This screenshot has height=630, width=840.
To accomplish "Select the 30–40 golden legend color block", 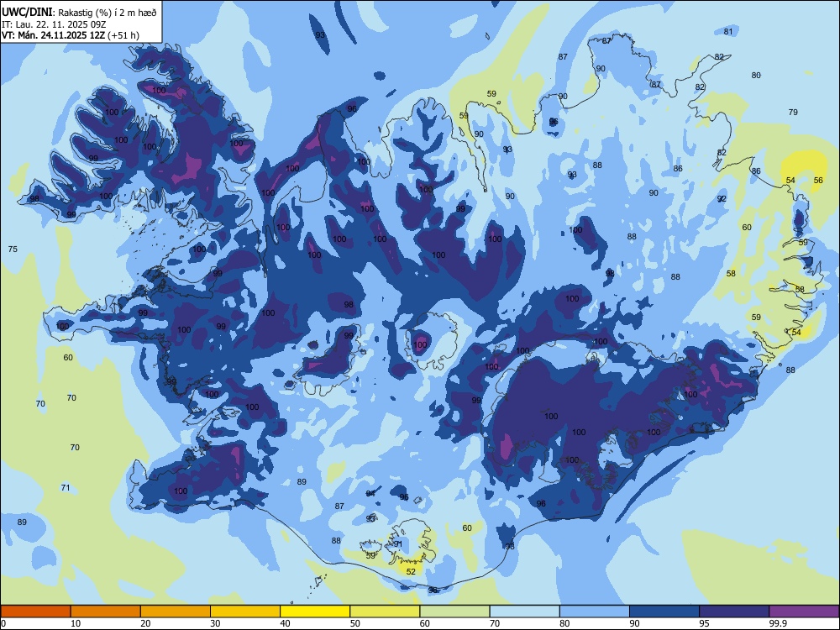I will (245, 612).
